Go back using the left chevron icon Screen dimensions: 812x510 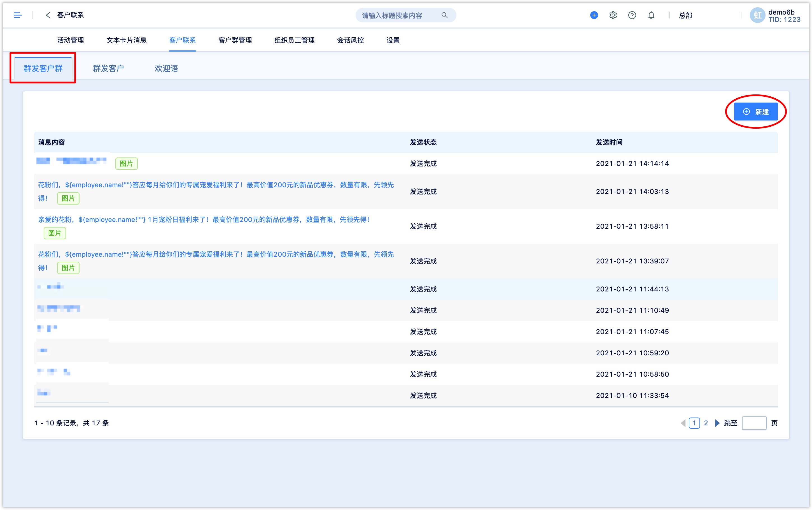click(x=48, y=15)
